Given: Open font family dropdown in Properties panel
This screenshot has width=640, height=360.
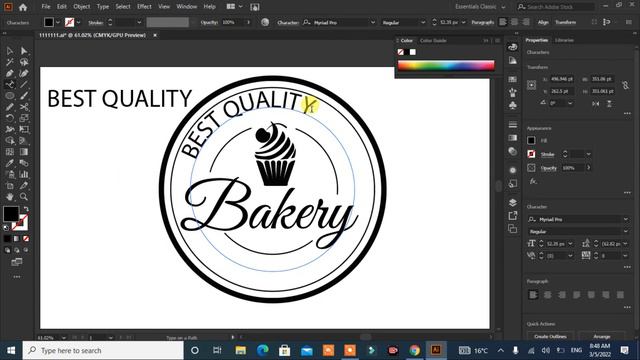Looking at the screenshot, I should point(625,219).
